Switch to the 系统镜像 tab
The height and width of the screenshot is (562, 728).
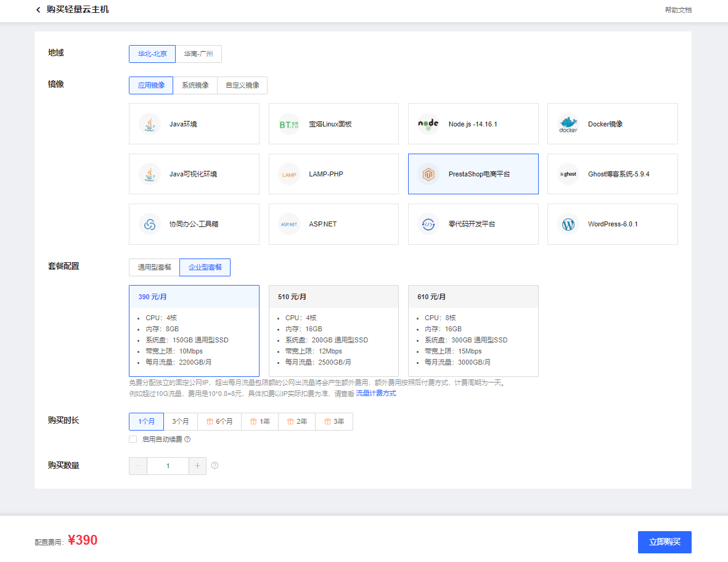point(195,86)
